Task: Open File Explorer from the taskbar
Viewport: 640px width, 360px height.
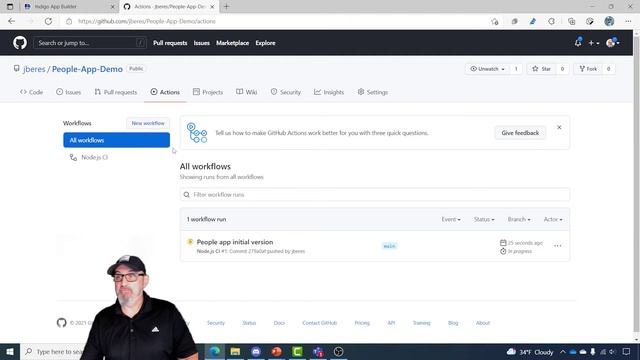Action: click(235, 351)
